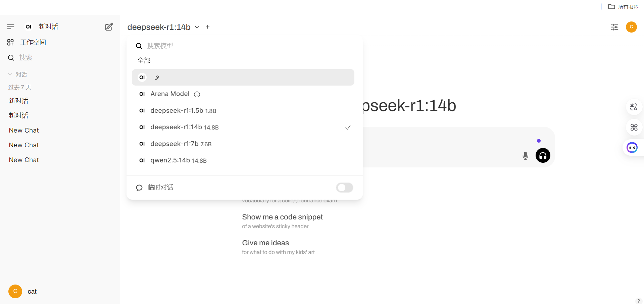Screen dimensions: 644x304
Task: Click the new chat edit icon
Action: (x=109, y=27)
